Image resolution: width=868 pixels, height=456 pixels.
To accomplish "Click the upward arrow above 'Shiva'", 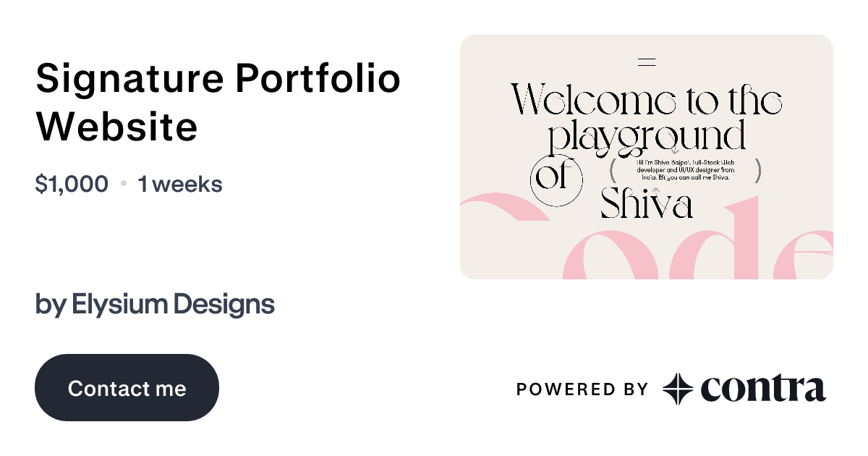I will click(x=656, y=190).
